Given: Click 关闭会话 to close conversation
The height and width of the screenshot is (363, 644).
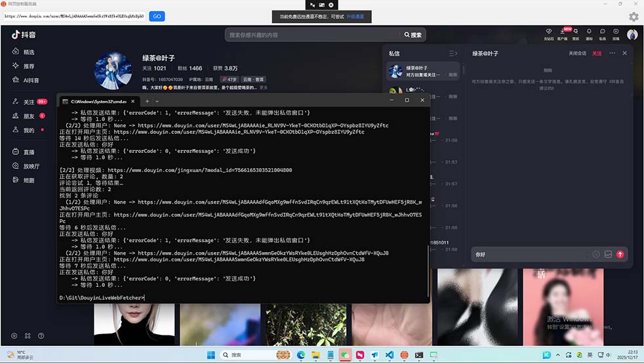Looking at the screenshot, I should (x=577, y=53).
